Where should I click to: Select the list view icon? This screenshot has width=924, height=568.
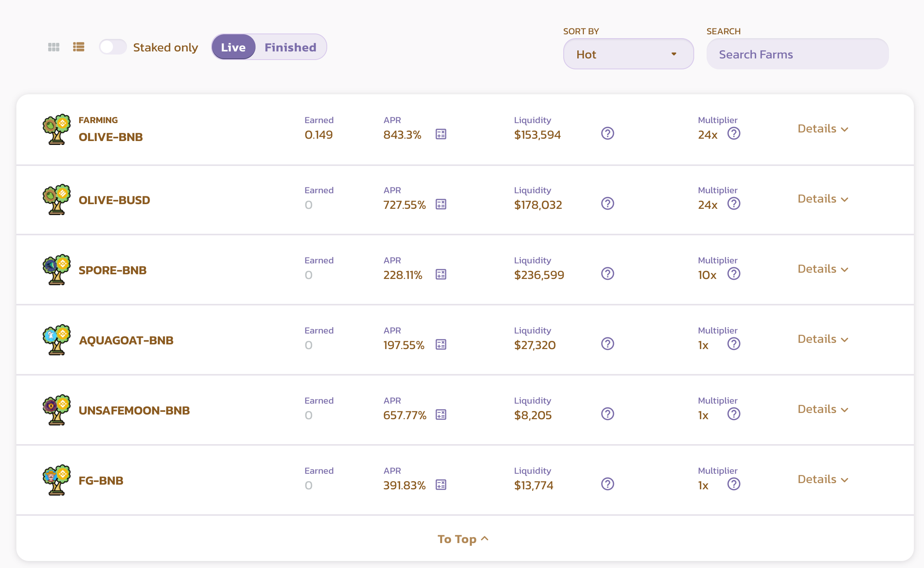click(79, 47)
